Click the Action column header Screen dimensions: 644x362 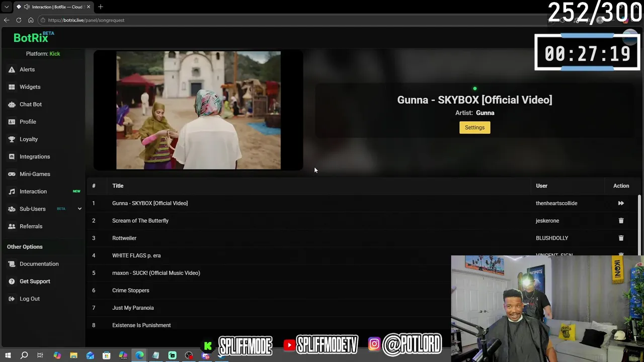click(621, 186)
